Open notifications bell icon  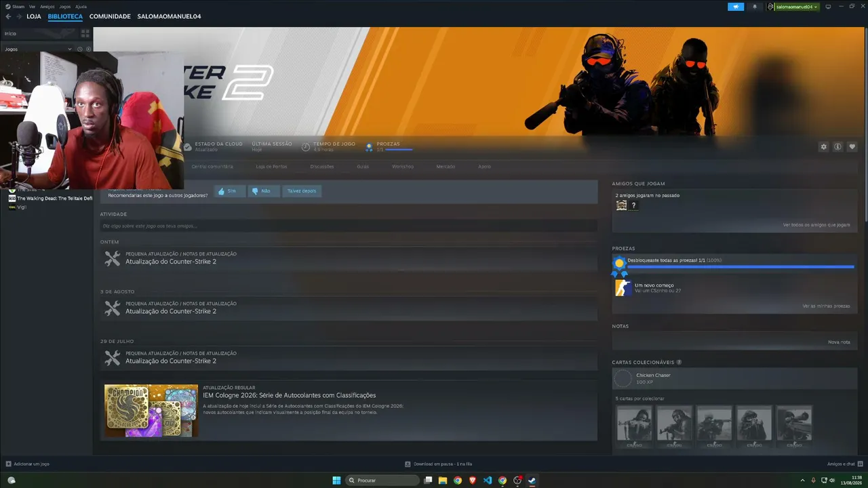coord(755,7)
